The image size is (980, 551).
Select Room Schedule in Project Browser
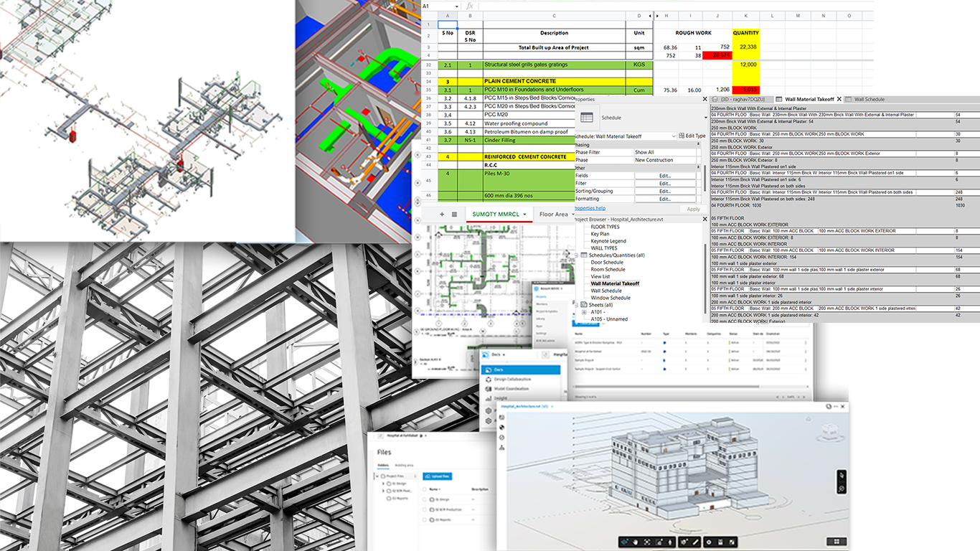click(608, 269)
